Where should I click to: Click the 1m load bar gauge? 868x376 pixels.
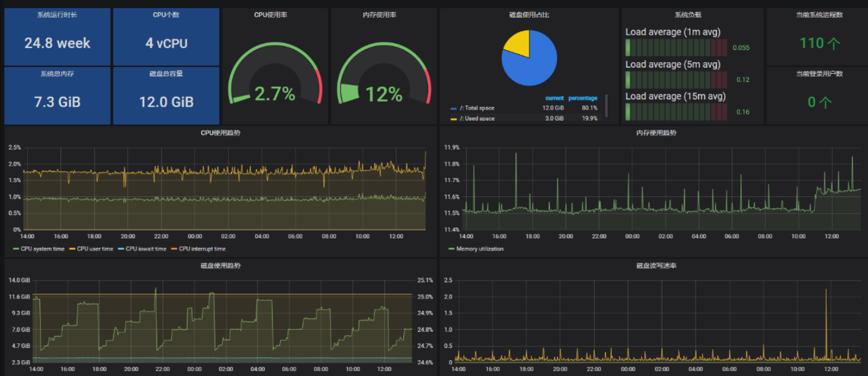(x=676, y=48)
